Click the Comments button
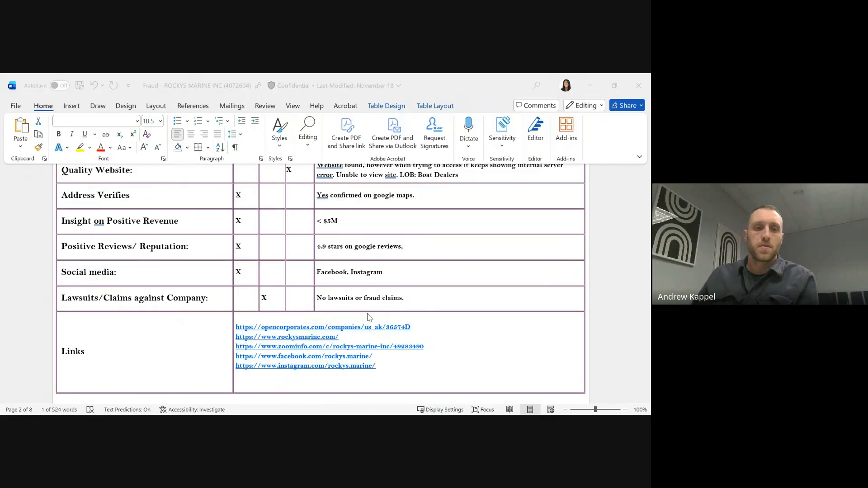 [x=536, y=105]
